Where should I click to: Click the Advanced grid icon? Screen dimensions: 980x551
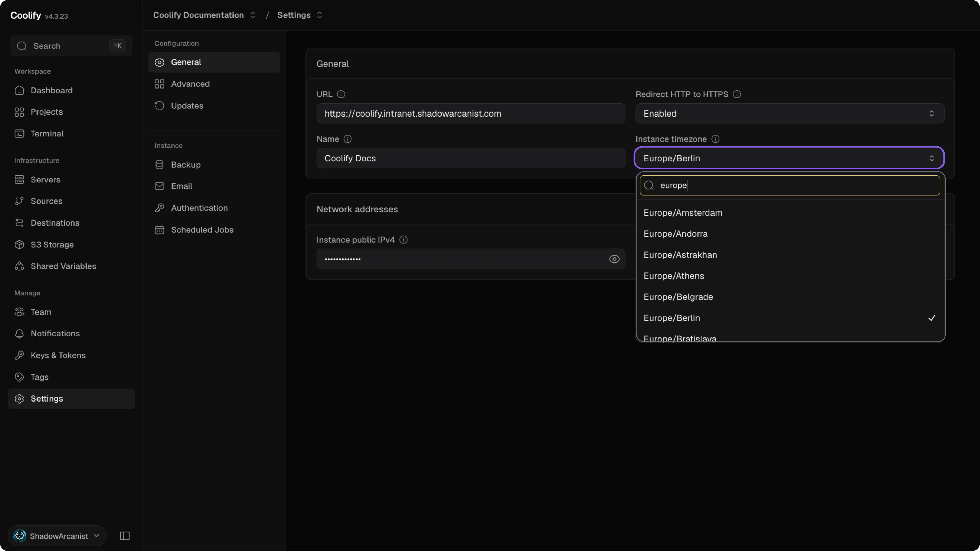click(160, 84)
